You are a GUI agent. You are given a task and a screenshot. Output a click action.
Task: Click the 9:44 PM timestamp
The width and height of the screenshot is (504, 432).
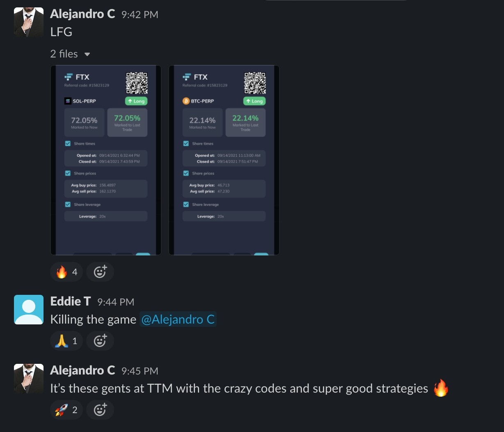pos(116,302)
